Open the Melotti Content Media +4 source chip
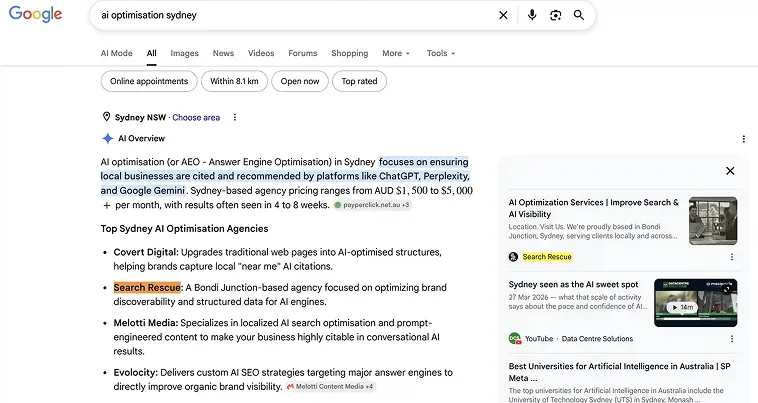 [x=330, y=387]
